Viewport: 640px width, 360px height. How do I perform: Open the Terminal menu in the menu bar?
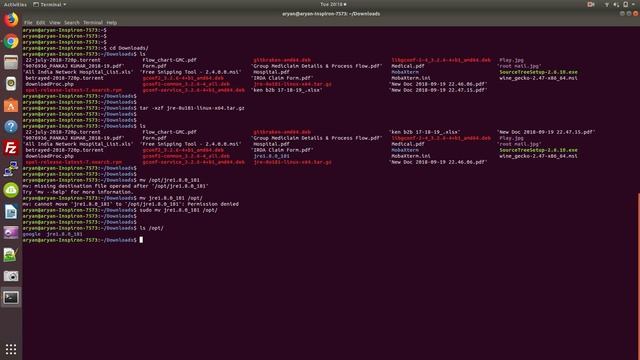pos(93,23)
